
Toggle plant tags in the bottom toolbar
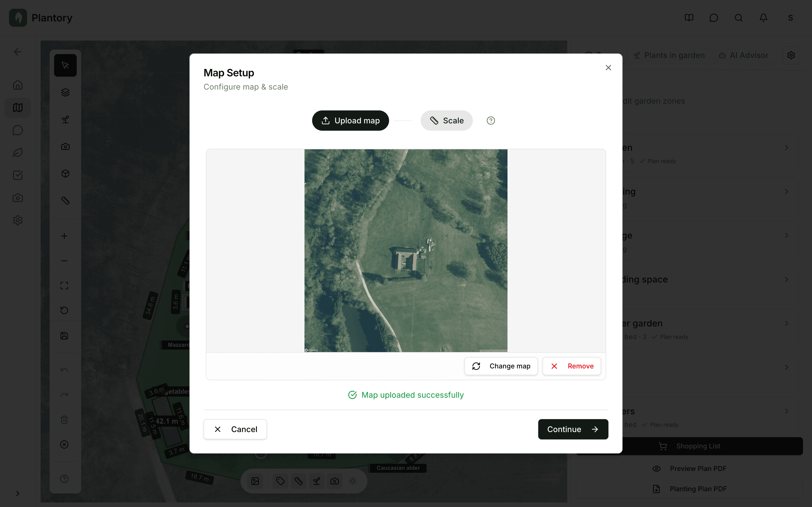point(280,481)
